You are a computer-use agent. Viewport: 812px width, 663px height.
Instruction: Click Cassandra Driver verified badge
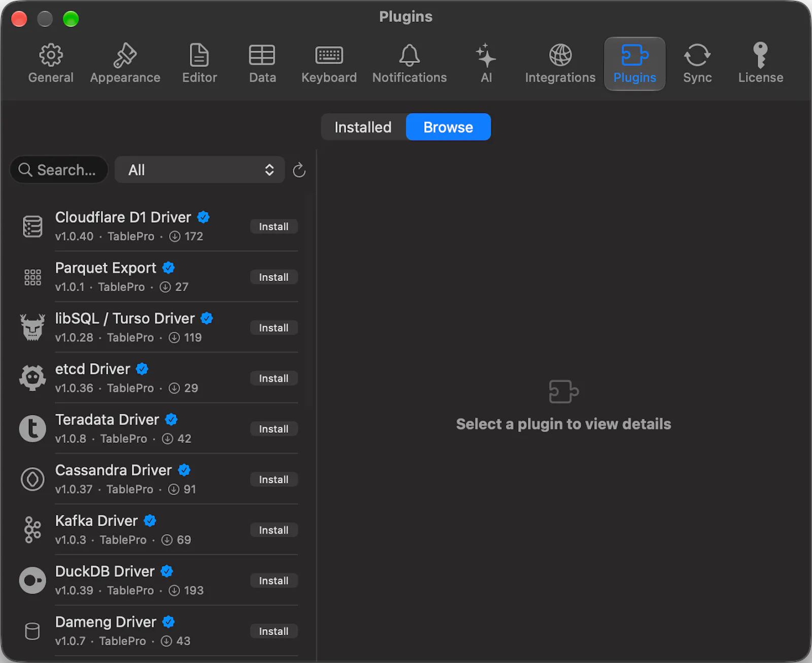pos(184,470)
